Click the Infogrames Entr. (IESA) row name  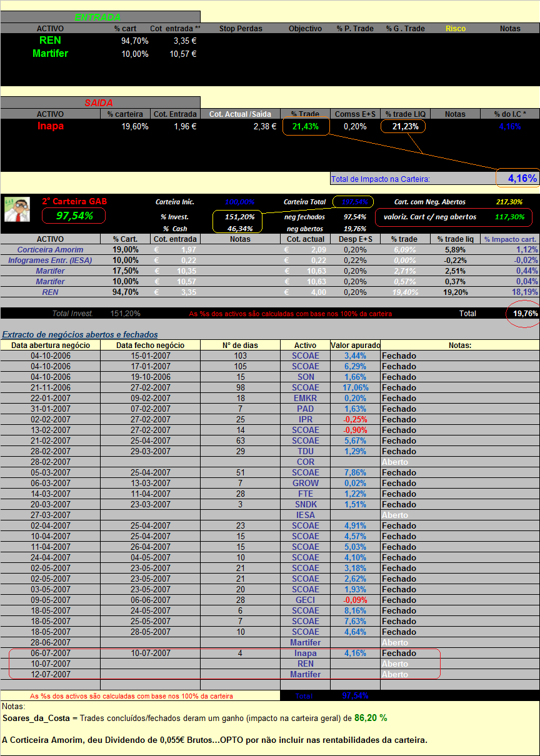[x=50, y=261]
